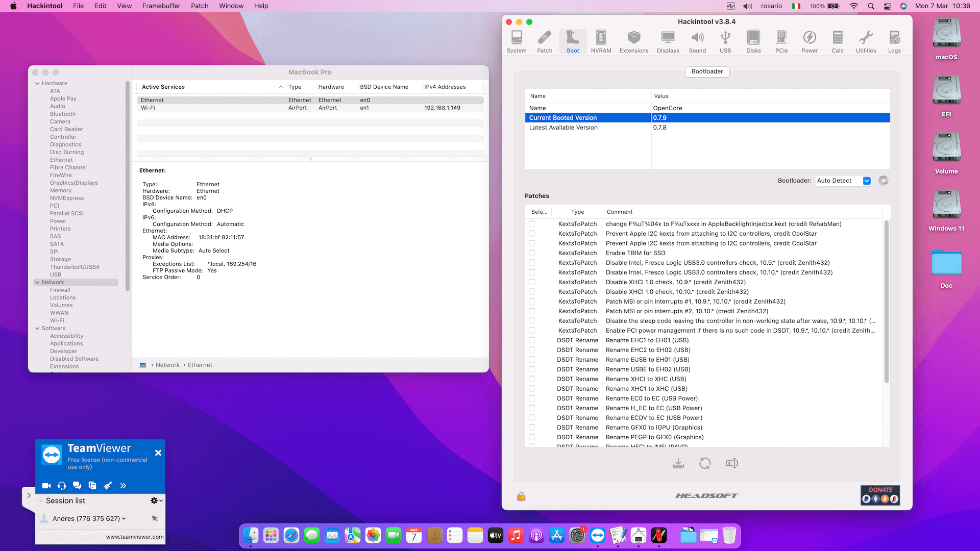Open the www.teamviewer.com link
This screenshot has width=980, height=551.
135,537
